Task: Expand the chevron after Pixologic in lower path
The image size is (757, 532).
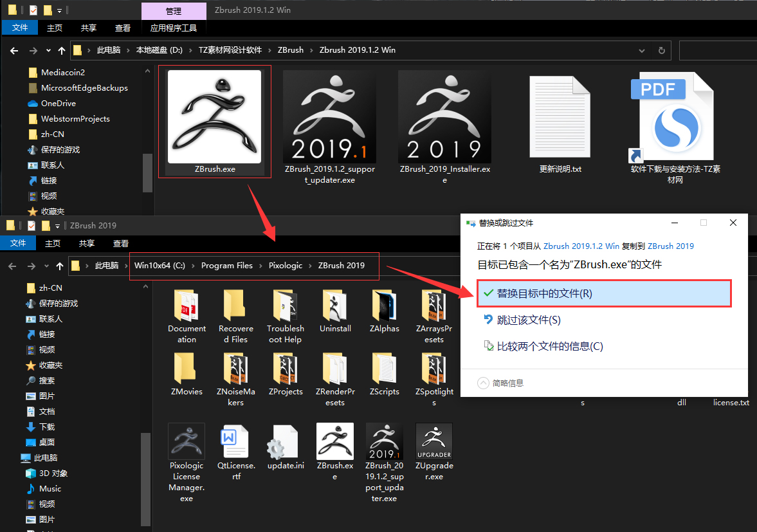Action: [311, 266]
